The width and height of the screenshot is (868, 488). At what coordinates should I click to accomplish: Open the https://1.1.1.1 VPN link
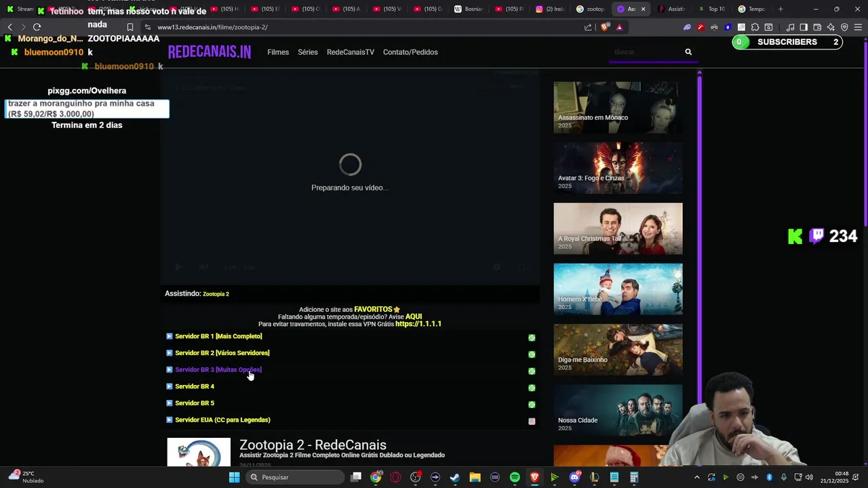coord(418,324)
